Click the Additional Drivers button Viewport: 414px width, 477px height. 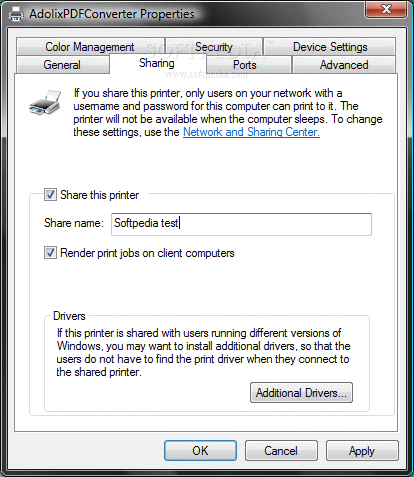click(301, 393)
